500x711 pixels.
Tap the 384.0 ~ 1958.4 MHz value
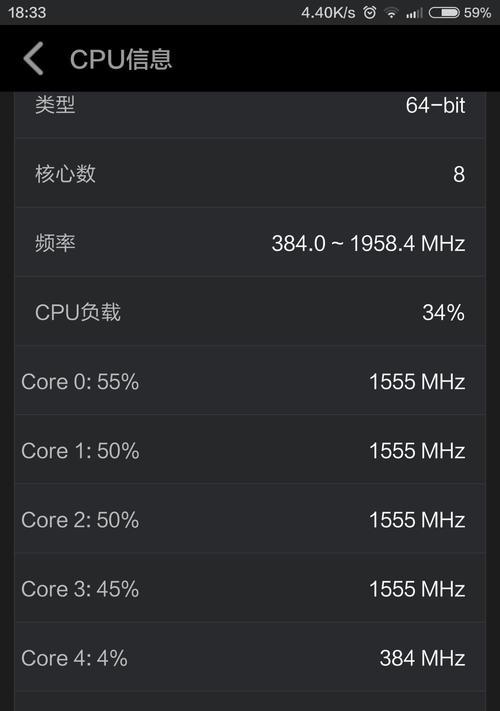tap(368, 243)
